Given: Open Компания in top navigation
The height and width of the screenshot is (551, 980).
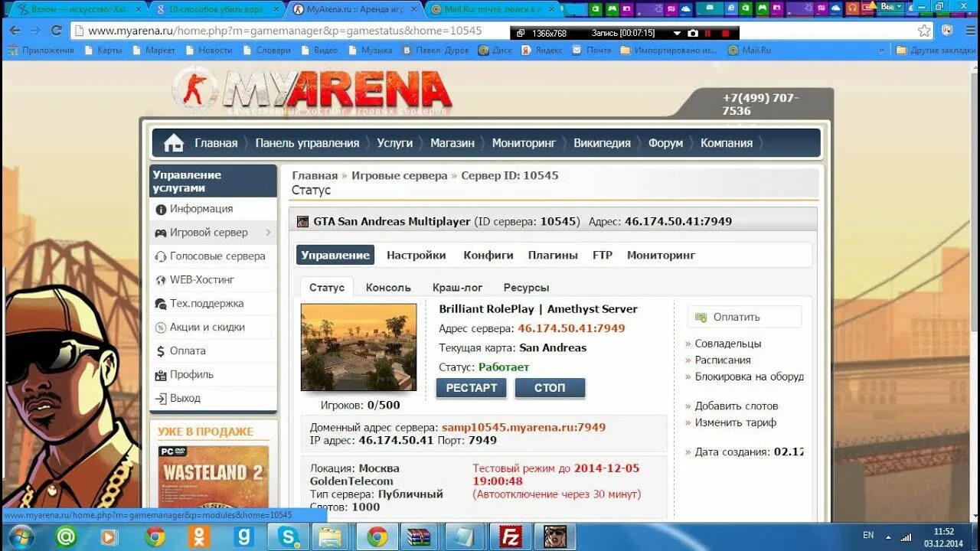Looking at the screenshot, I should coord(727,143).
